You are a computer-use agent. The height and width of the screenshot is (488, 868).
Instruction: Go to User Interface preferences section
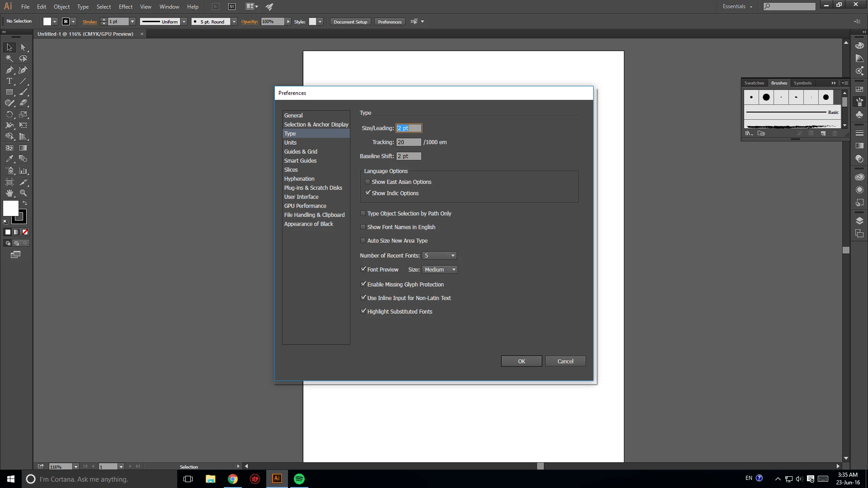tap(301, 197)
